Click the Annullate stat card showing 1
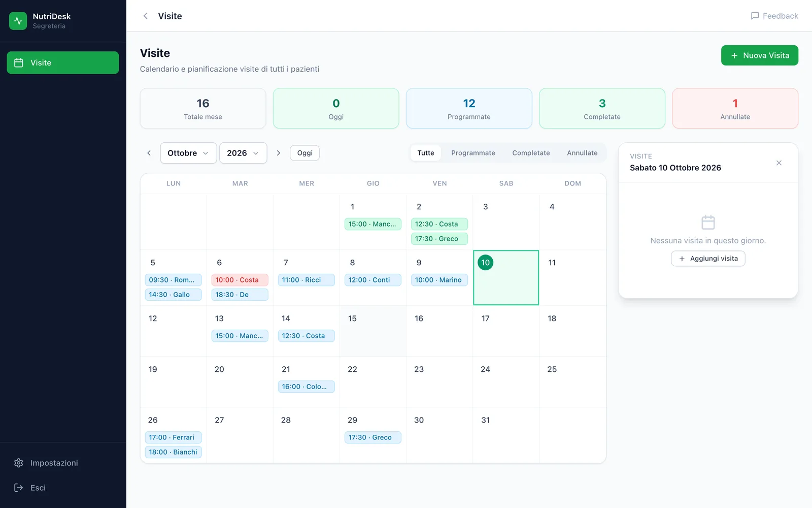This screenshot has height=508, width=812. click(735, 109)
